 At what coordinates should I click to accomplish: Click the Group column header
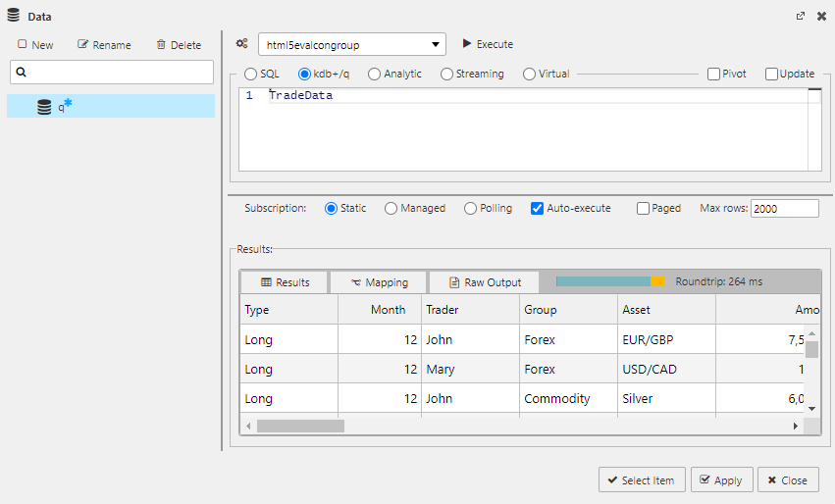(x=568, y=310)
